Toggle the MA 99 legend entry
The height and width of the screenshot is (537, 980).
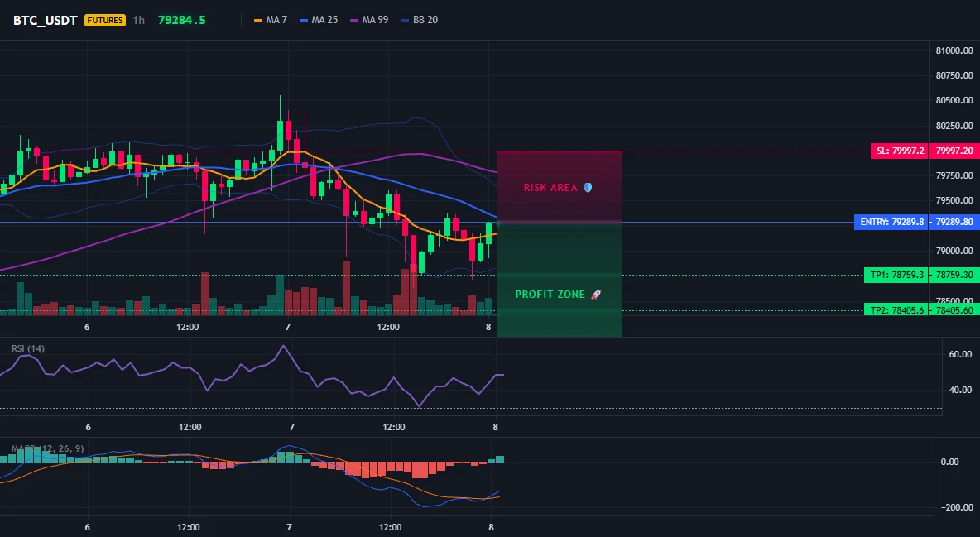369,20
